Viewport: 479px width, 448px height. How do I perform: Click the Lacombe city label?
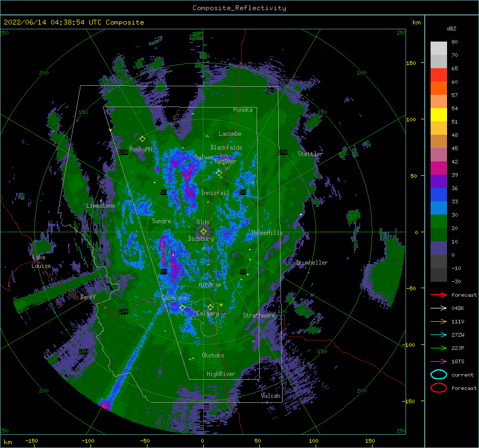coord(230,134)
